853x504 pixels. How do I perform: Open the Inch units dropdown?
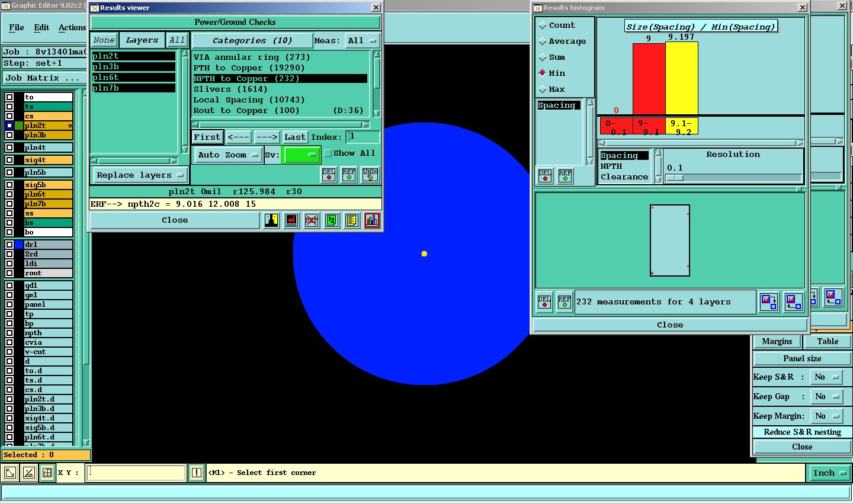pos(830,473)
